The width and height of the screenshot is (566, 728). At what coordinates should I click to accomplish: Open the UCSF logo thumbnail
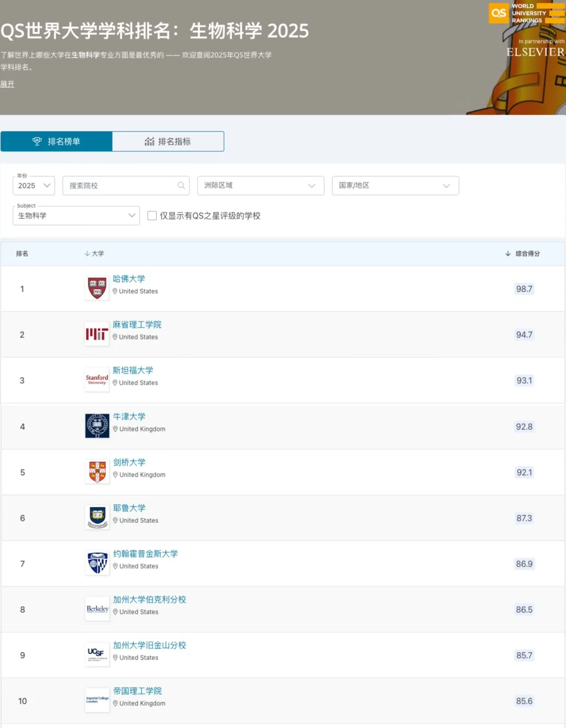tap(97, 654)
